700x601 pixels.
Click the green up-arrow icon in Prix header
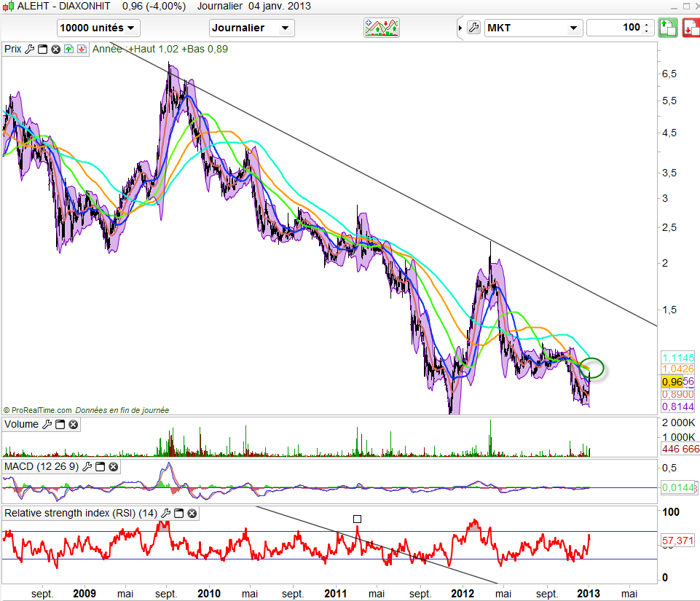[68, 50]
